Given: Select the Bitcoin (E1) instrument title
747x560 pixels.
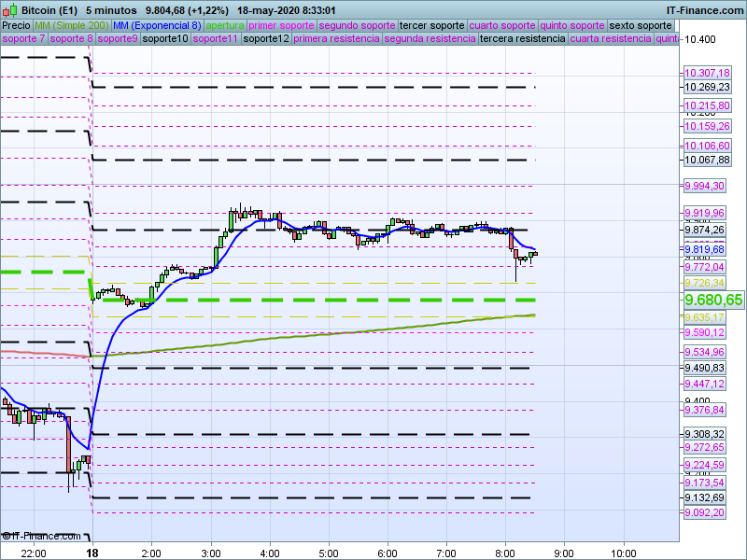Looking at the screenshot, I should click(x=49, y=9).
